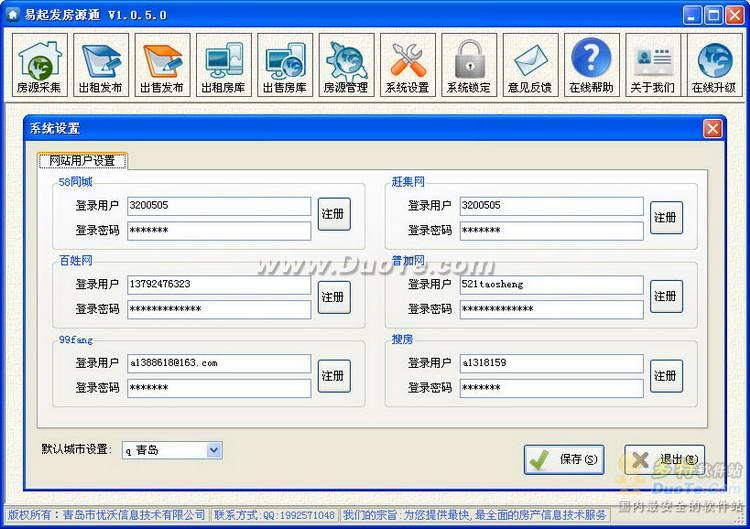Lock the system with 系统锁定 padlock
Viewport: 750px width, 529px height.
point(469,66)
